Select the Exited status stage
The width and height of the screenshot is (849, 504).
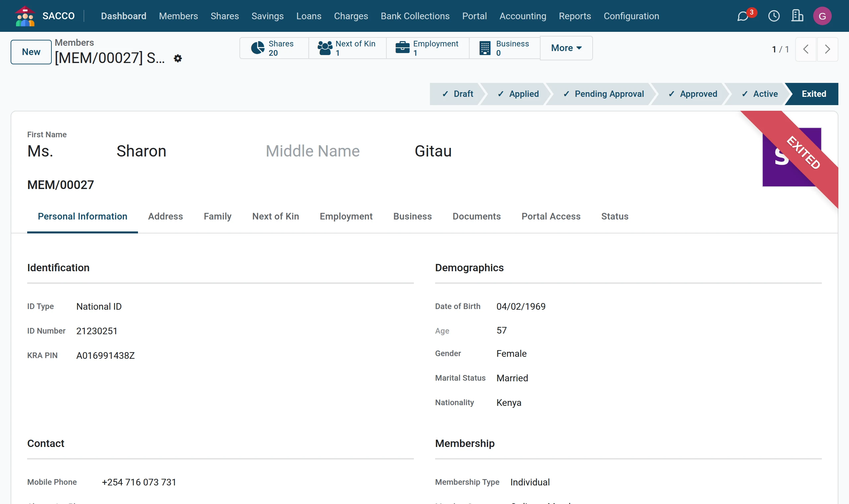(x=814, y=94)
